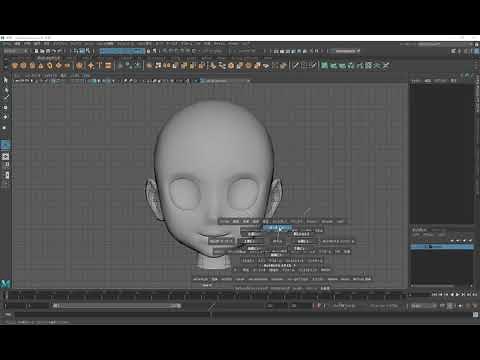The image size is (480, 360).
Task: Choose the Lasso select tool
Action: coord(5,89)
